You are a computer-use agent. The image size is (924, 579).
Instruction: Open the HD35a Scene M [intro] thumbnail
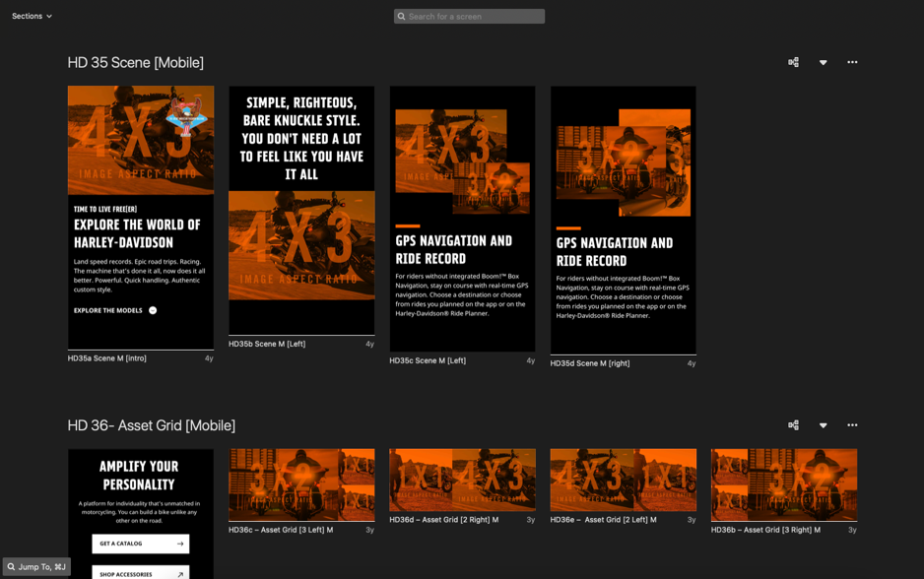click(141, 218)
